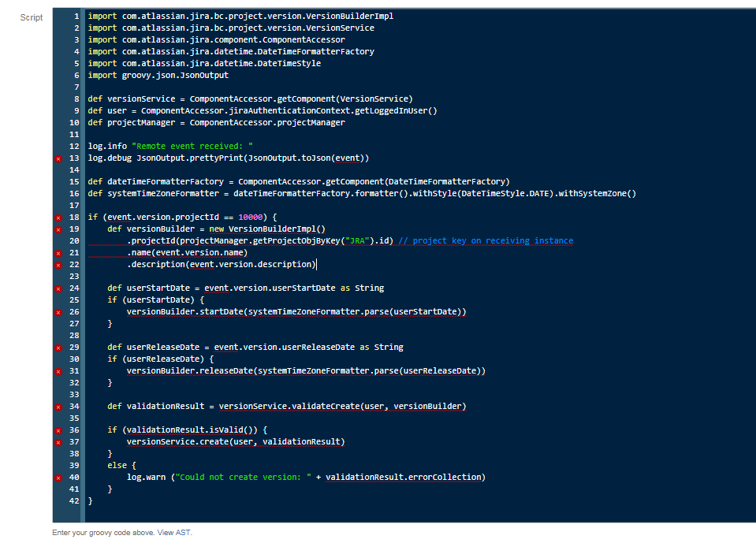Click the versionBuilder.startDate call
The width and height of the screenshot is (756, 543).
tap(296, 311)
